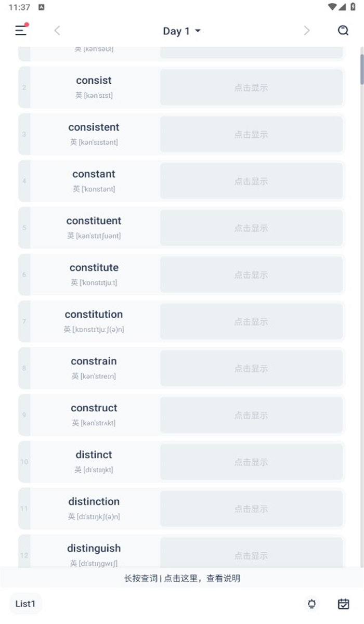The height and width of the screenshot is (624, 364).
Task: Show definition for "distinction"
Action: (x=251, y=509)
